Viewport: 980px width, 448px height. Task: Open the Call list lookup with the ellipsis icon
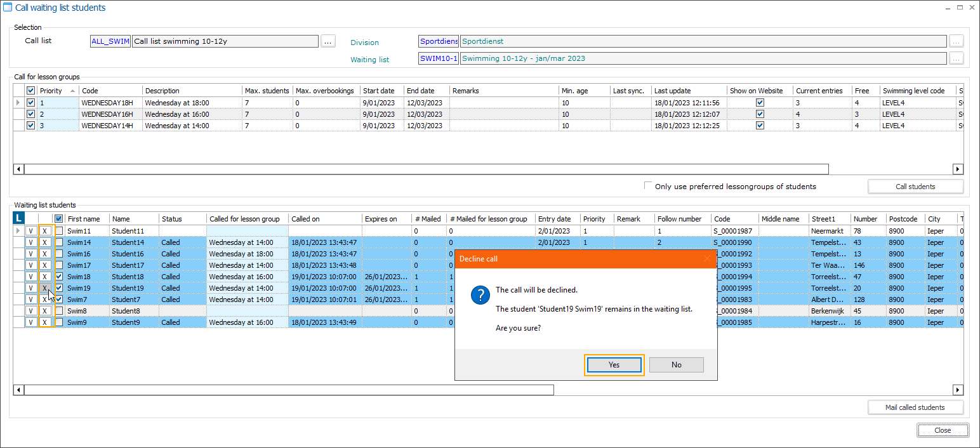click(x=328, y=41)
